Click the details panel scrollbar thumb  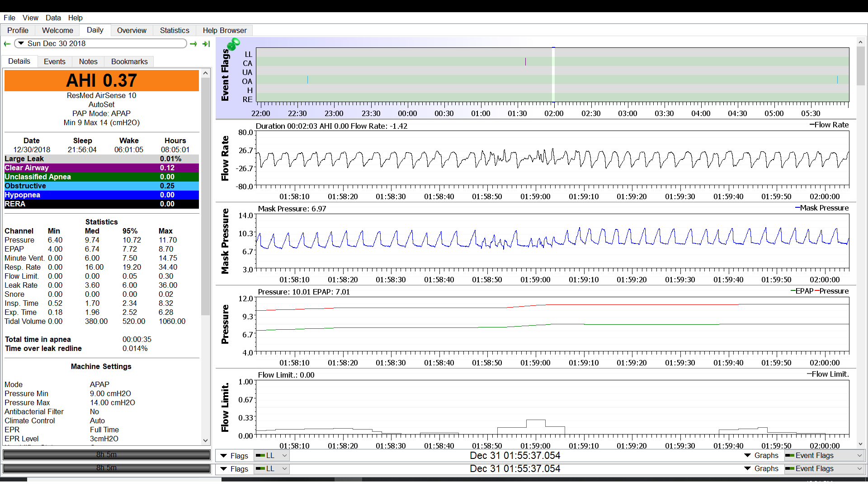[206, 196]
